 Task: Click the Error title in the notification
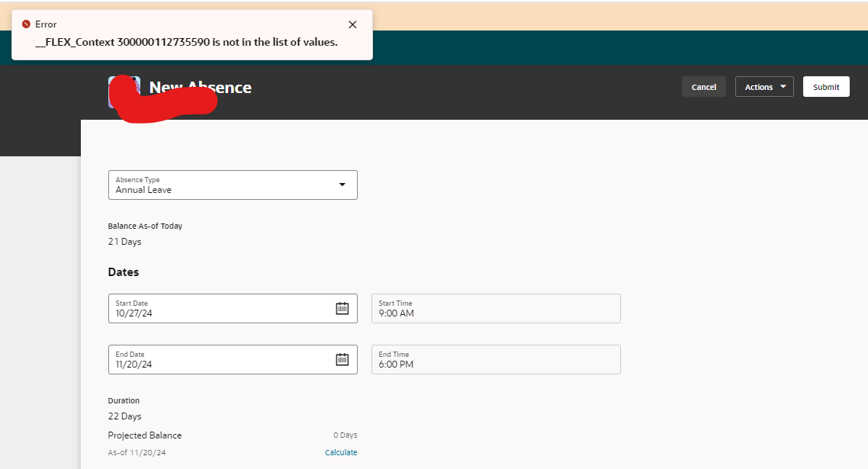click(x=46, y=24)
